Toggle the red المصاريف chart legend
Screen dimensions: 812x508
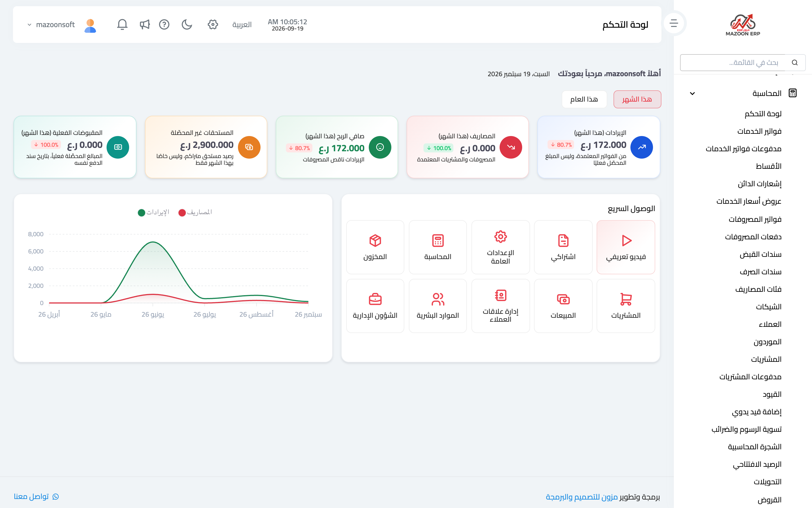[195, 212]
